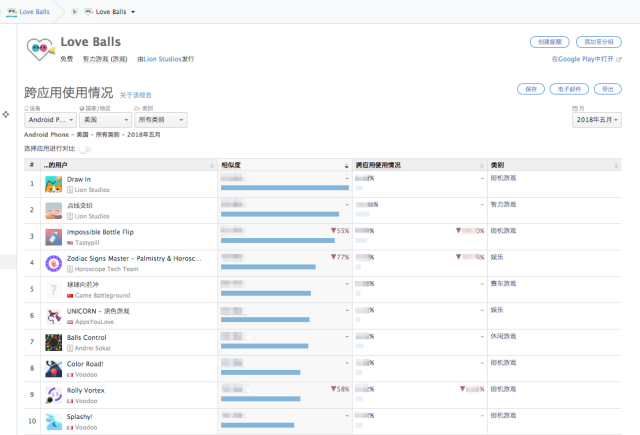
Task: Toggle the 选择应用进行对比 switch
Action: point(85,149)
